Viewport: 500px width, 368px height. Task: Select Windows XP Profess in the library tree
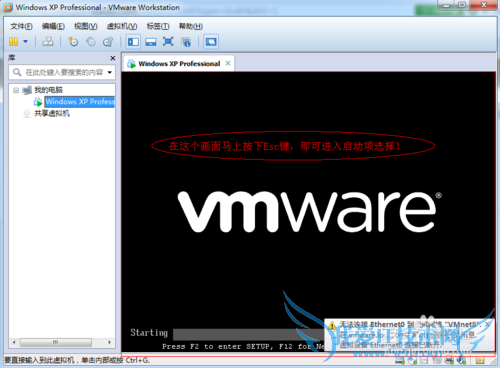click(x=80, y=102)
